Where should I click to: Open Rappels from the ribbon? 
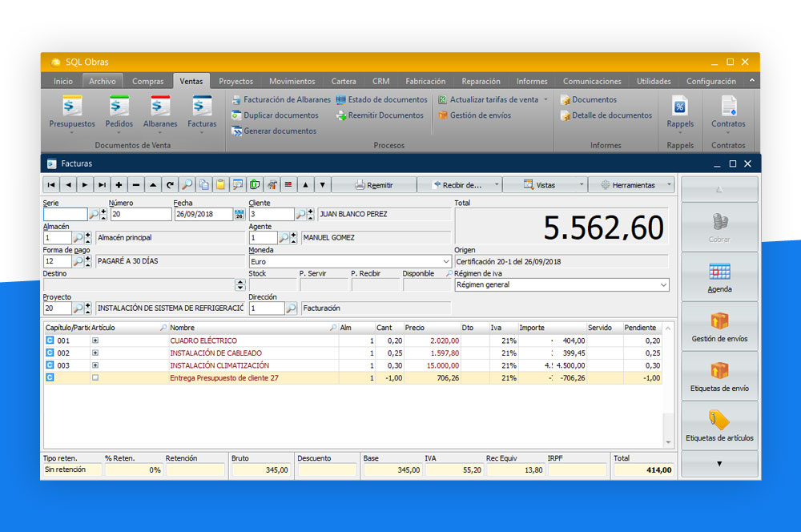pyautogui.click(x=680, y=107)
